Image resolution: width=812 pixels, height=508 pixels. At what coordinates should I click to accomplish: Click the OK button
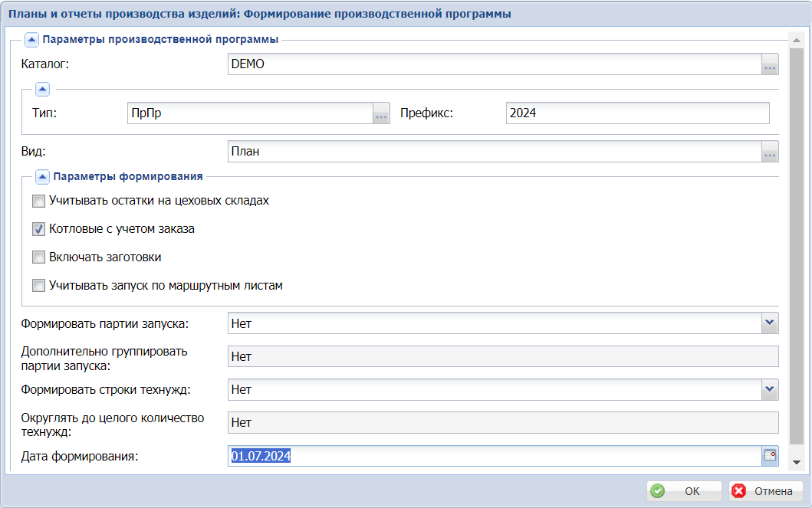[x=684, y=491]
